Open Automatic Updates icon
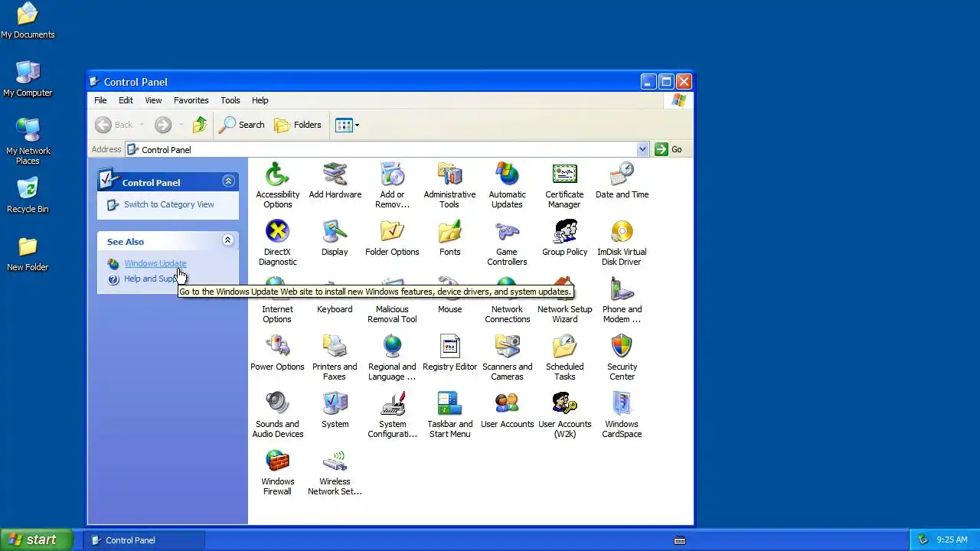 click(507, 174)
